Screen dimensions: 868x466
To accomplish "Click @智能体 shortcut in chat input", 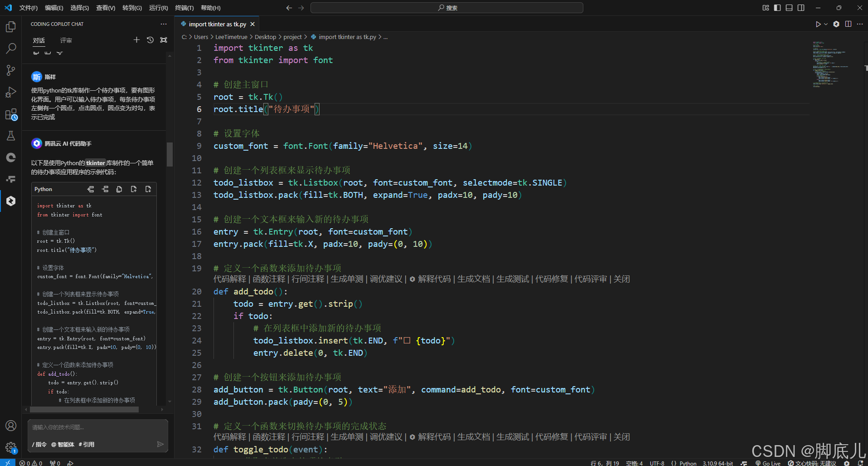I will 63,444.
